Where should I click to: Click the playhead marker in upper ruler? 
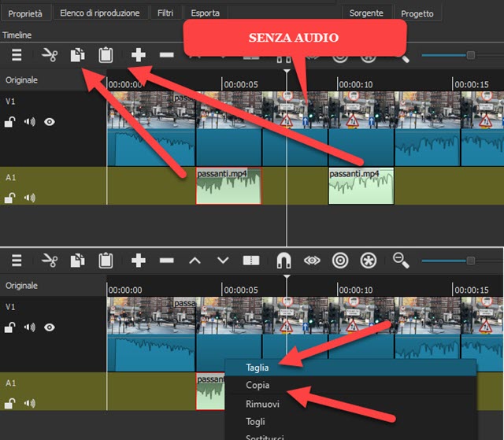click(x=287, y=72)
